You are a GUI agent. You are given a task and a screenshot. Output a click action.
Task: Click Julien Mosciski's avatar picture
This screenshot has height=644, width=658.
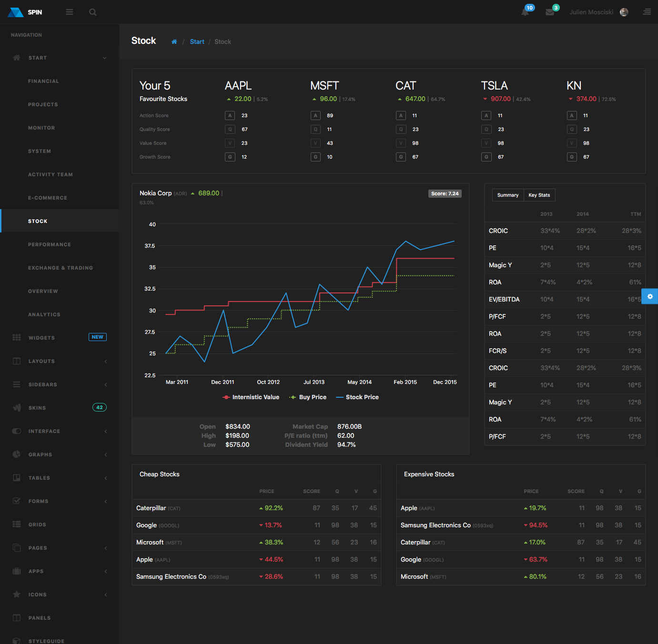point(624,12)
